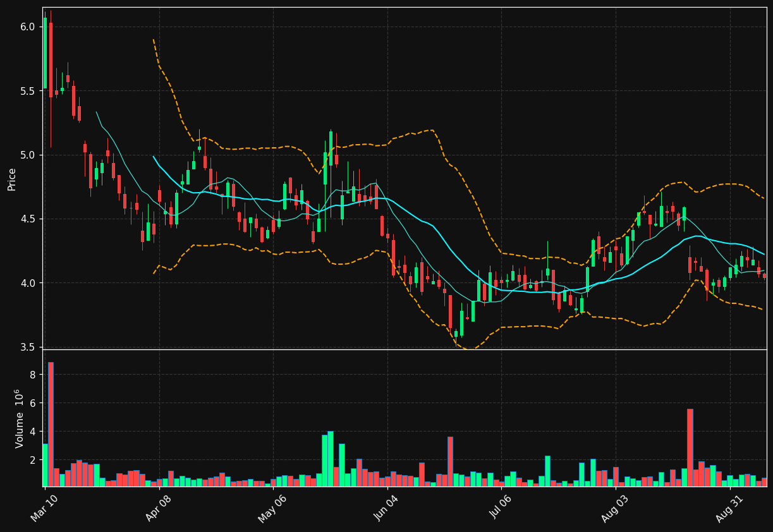Image resolution: width=773 pixels, height=532 pixels.
Task: Click the 4.5 price axis label
Action: click(x=27, y=219)
